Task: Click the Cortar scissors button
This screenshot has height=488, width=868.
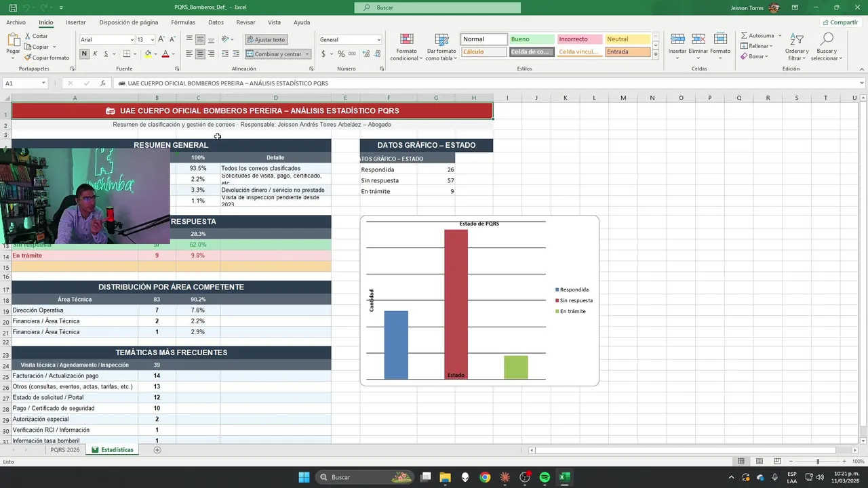Action: click(x=35, y=36)
